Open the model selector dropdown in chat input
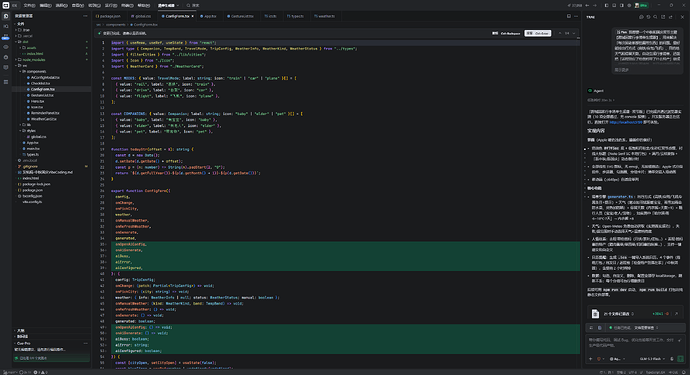 [x=652, y=359]
